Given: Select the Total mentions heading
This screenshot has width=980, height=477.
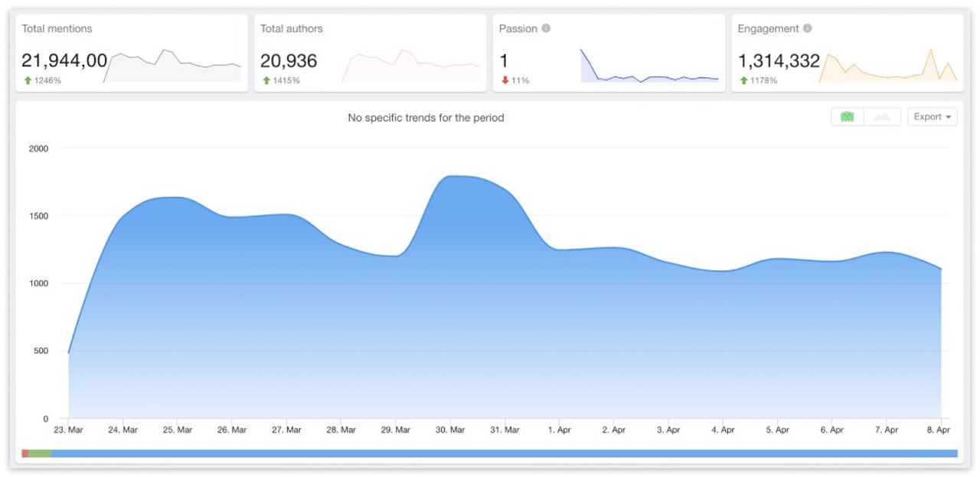Looking at the screenshot, I should pos(57,29).
